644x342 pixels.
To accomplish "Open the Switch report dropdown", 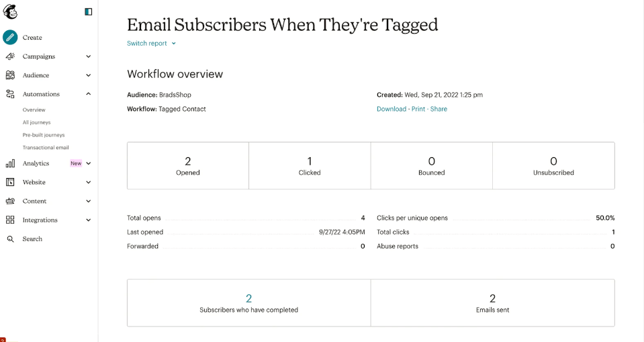I will coord(151,43).
